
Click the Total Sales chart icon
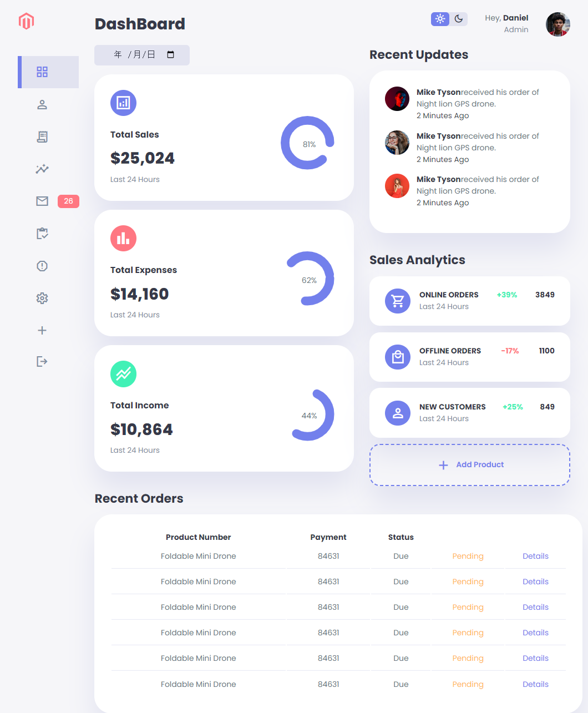point(123,103)
